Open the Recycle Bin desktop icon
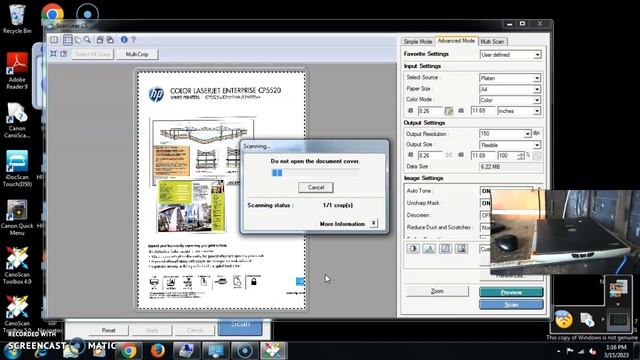 17,18
